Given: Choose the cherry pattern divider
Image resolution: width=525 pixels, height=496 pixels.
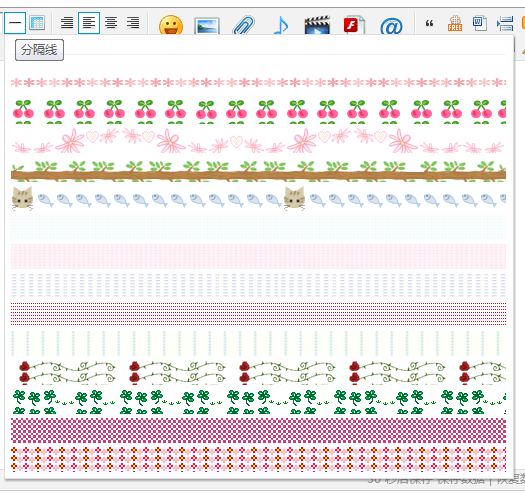Looking at the screenshot, I should coord(258,111).
